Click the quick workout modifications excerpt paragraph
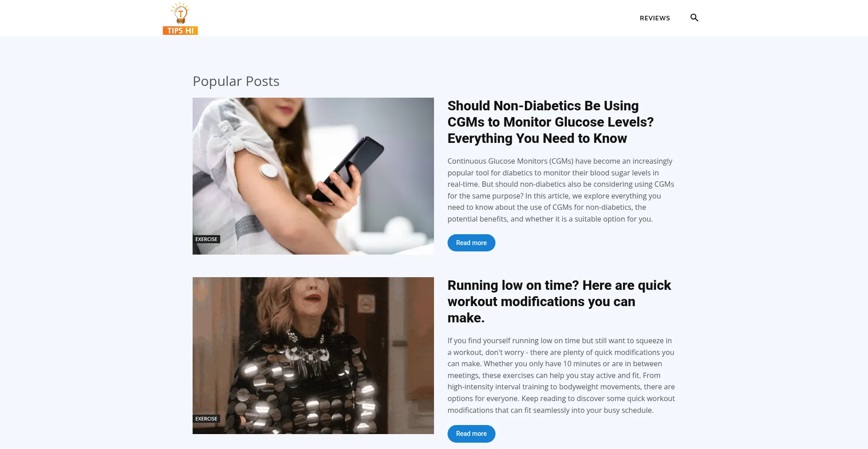868x449 pixels. (561, 375)
